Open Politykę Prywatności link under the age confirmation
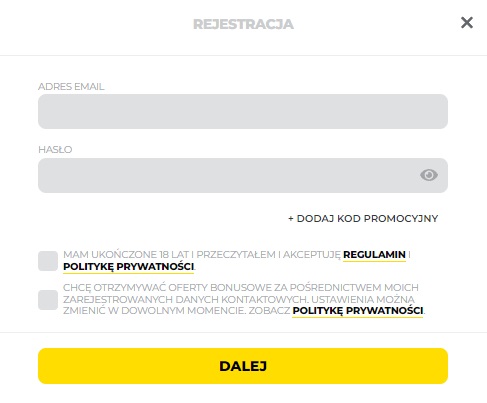The height and width of the screenshot is (403, 487). (x=128, y=267)
